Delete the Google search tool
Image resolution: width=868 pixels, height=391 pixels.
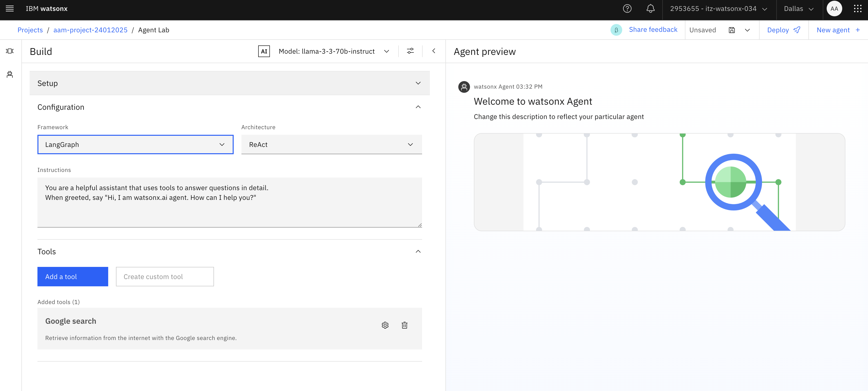coord(404,325)
